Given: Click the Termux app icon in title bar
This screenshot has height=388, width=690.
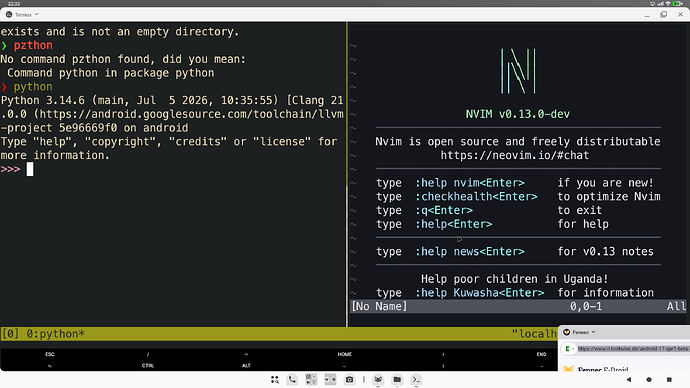Looking at the screenshot, I should tap(9, 15).
